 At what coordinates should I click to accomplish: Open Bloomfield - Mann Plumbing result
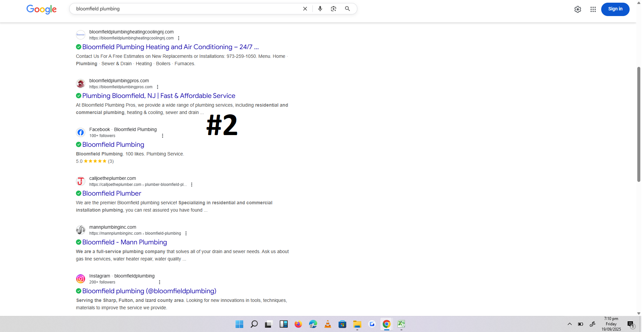click(124, 242)
